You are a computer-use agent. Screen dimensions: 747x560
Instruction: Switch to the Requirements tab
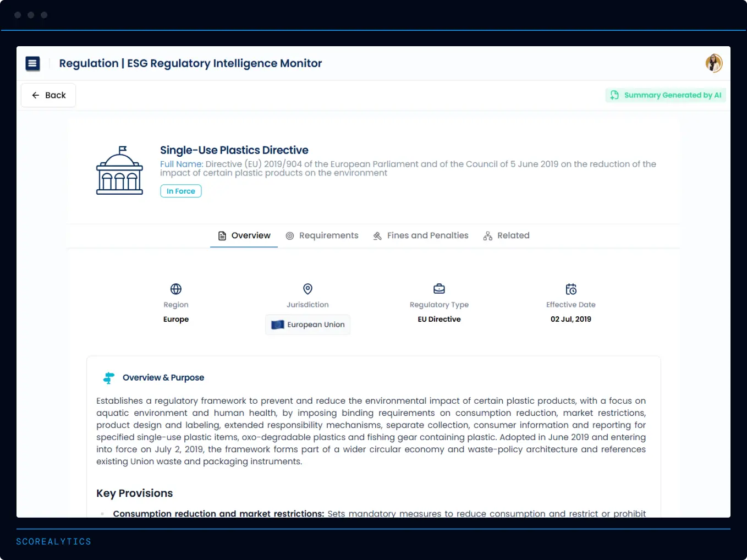tap(322, 235)
